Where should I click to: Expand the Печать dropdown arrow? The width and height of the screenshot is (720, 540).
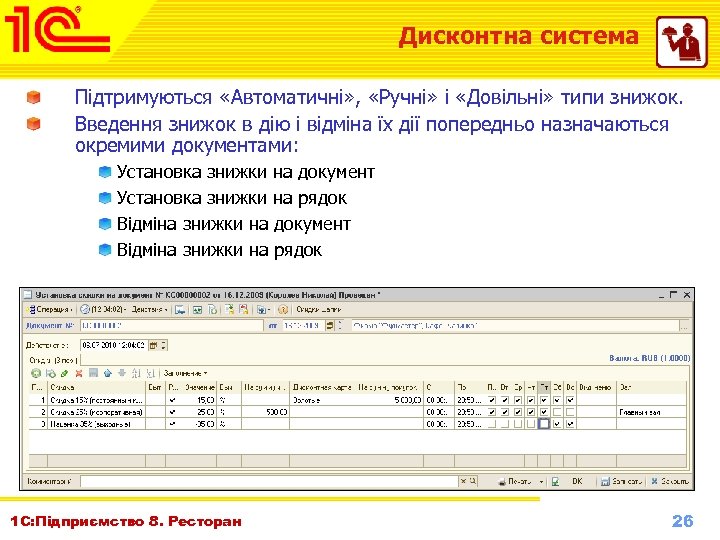point(541,481)
